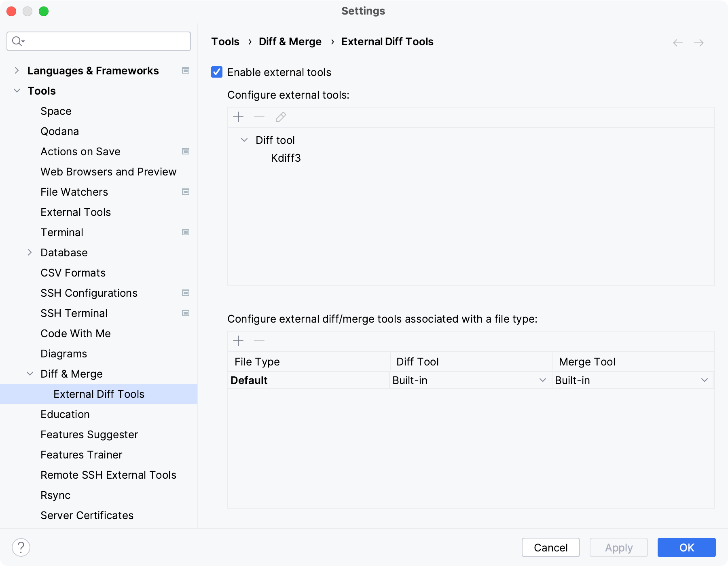This screenshot has width=728, height=566.
Task: Toggle settings marker next to Terminal
Action: (x=186, y=232)
